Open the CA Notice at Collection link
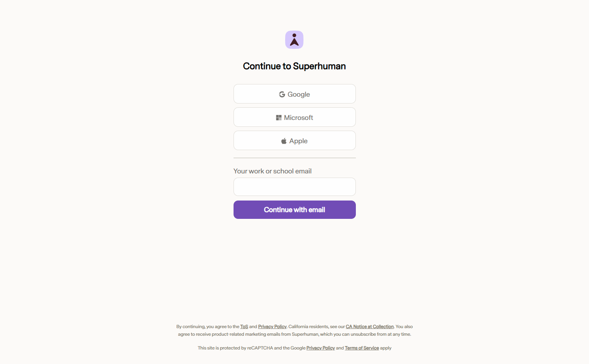The height and width of the screenshot is (364, 589). tap(370, 327)
